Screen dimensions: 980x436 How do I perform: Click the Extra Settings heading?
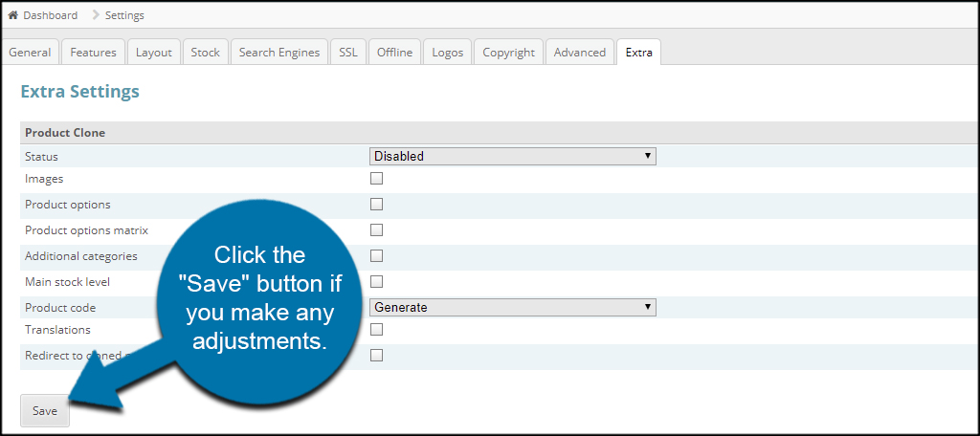80,92
